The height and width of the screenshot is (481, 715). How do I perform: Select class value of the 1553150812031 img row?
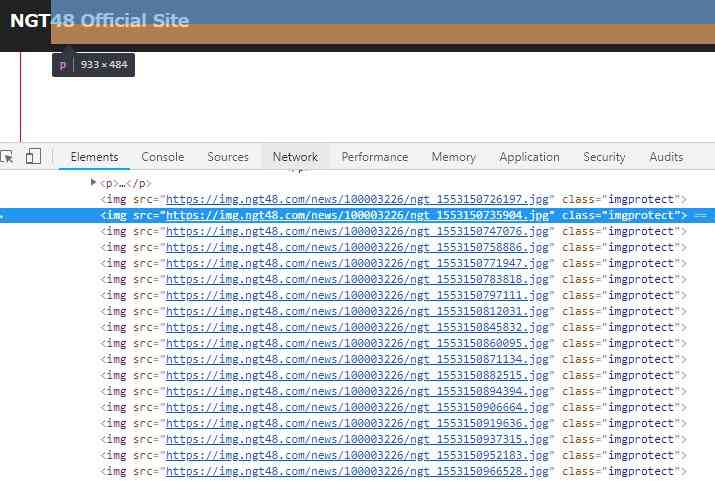click(641, 311)
